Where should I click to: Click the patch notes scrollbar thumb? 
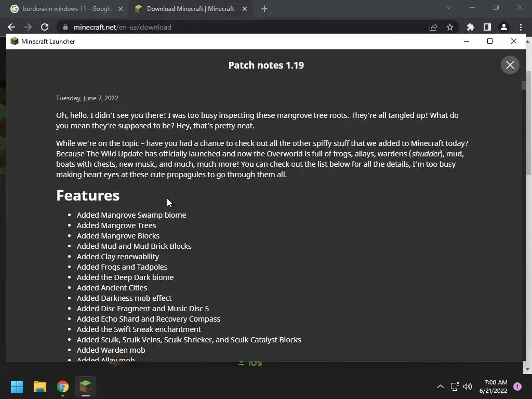pos(524,85)
